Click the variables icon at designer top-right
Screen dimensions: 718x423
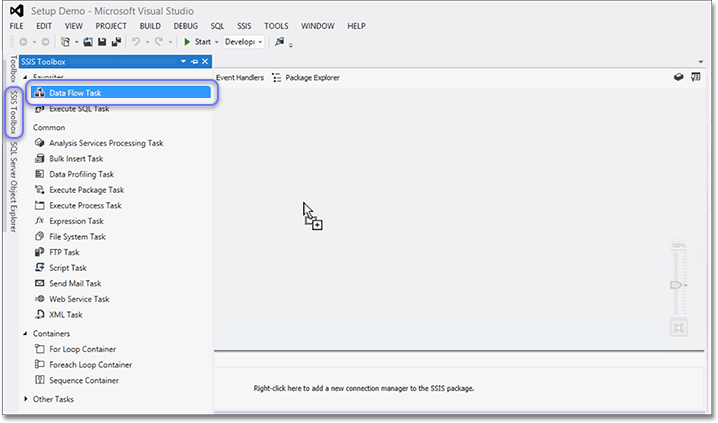click(696, 77)
